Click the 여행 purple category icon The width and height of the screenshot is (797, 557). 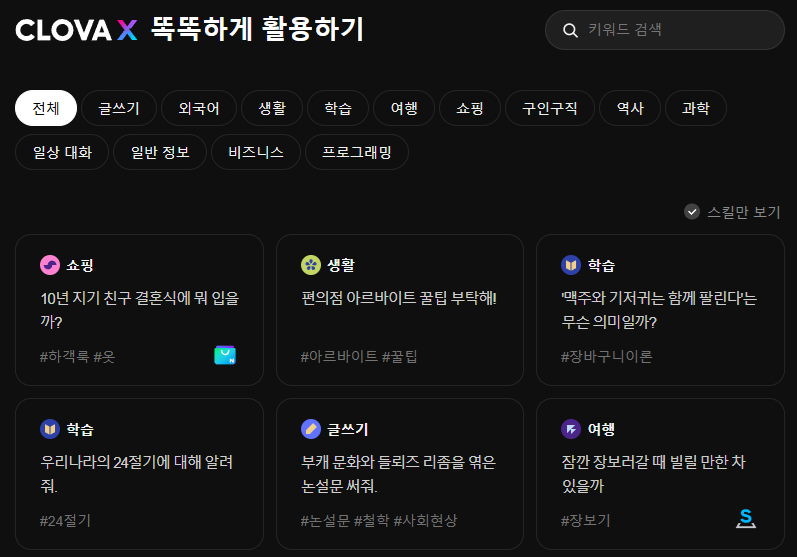click(571, 429)
